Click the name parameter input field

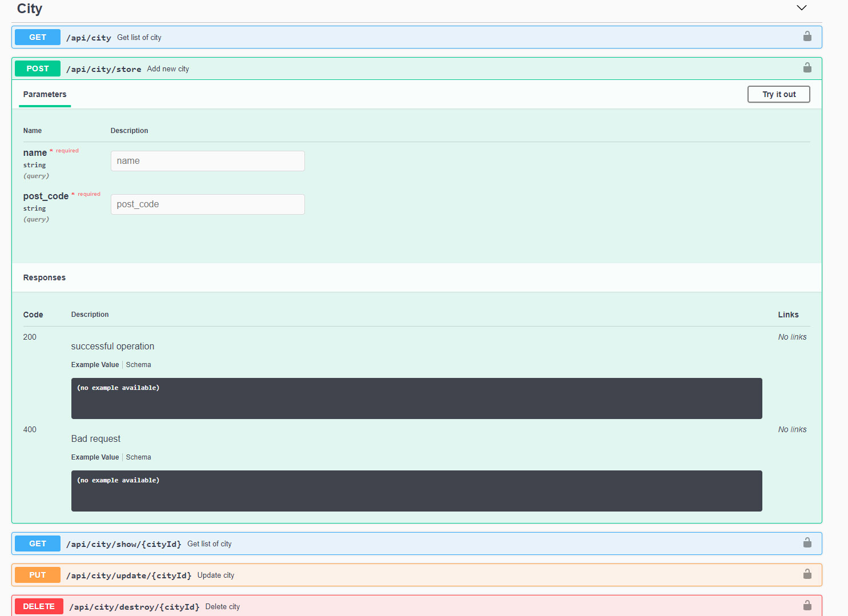click(207, 161)
